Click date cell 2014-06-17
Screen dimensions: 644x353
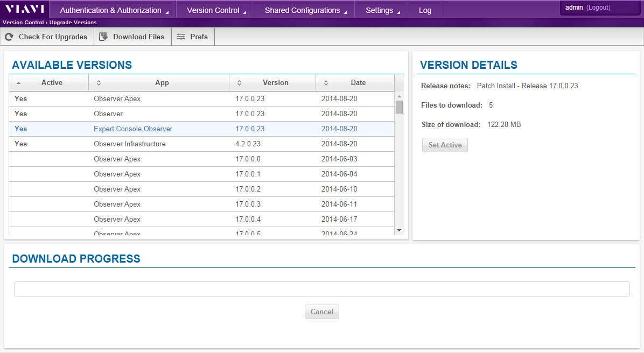339,220
